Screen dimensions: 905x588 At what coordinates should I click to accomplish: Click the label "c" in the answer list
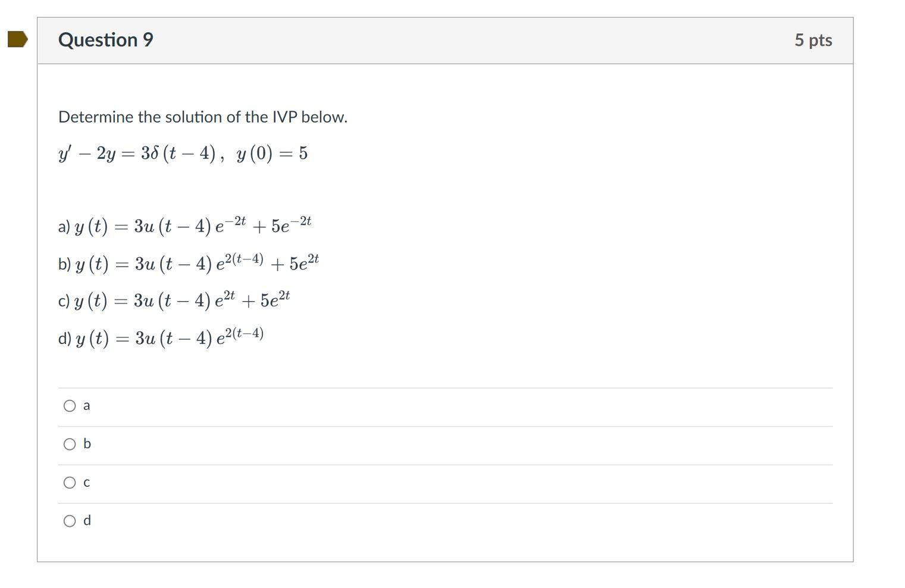(87, 482)
